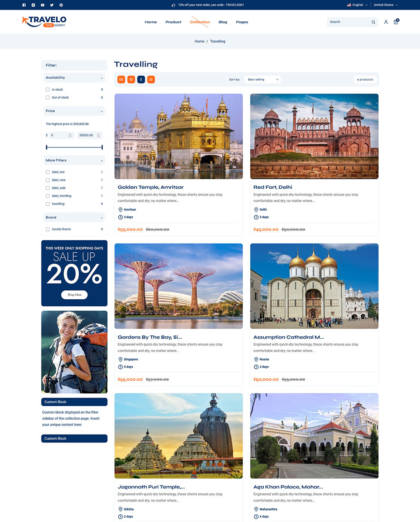Click into the Search input field
Viewport: 420px width, 522px height.
coord(348,22)
